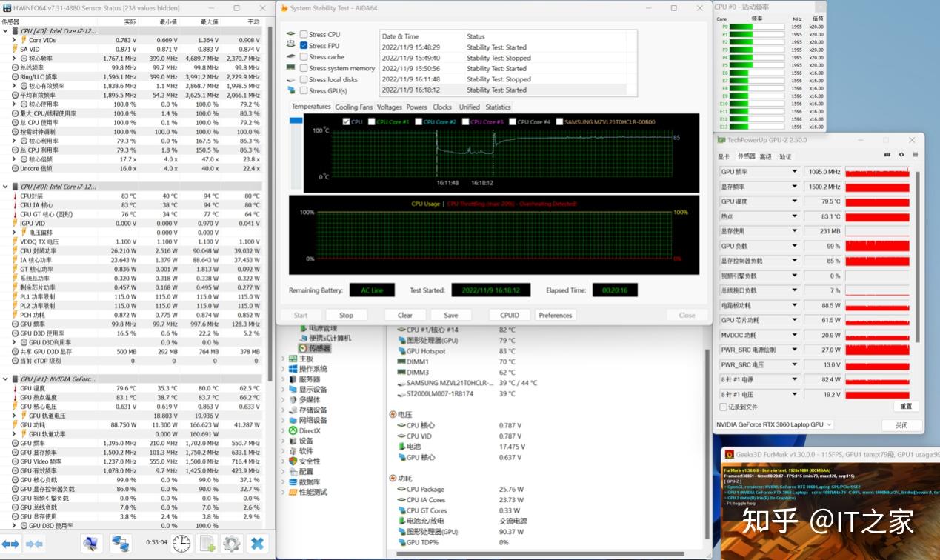Open the Statistics tab
Image resolution: width=940 pixels, height=560 pixels.
pos(498,107)
